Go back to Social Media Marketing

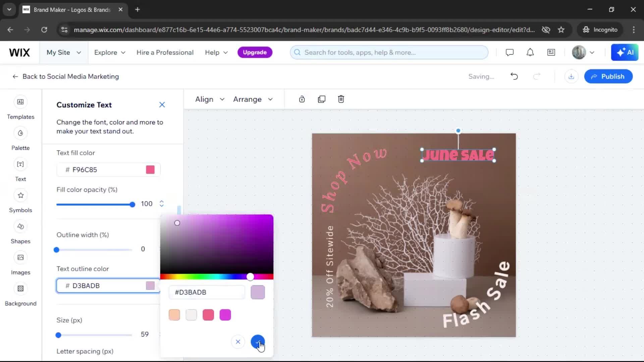tap(65, 76)
